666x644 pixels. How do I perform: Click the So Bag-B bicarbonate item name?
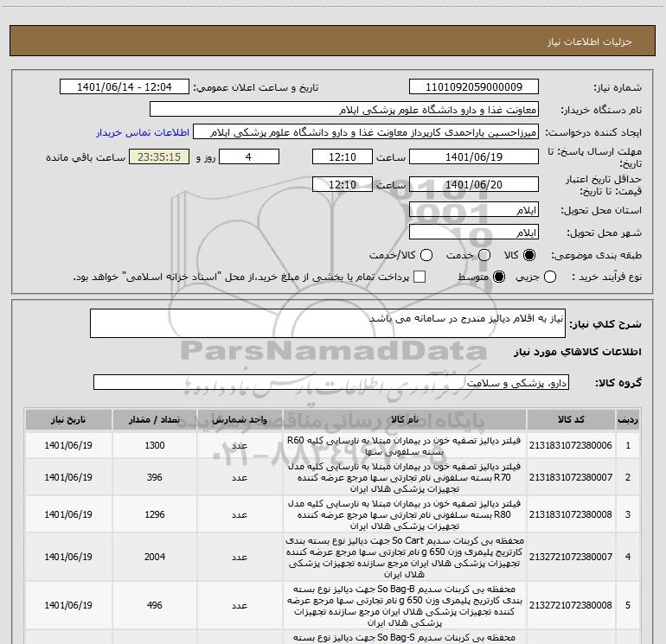coord(405,606)
